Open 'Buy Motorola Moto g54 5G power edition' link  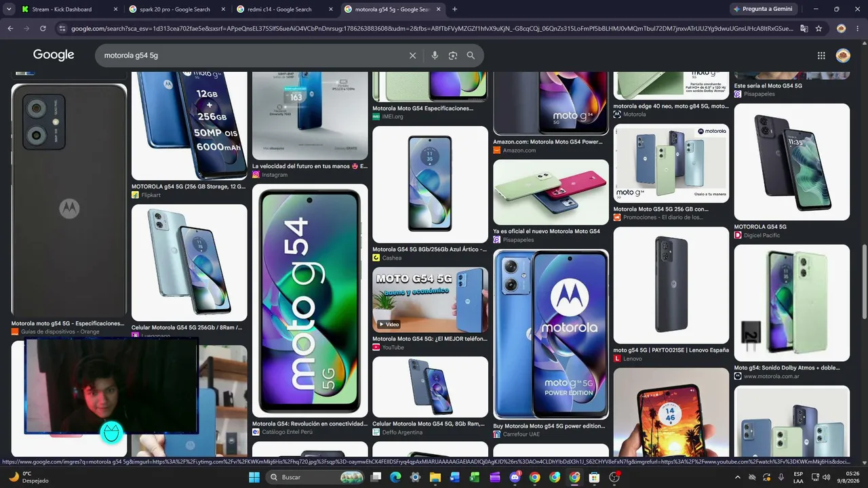(x=549, y=426)
